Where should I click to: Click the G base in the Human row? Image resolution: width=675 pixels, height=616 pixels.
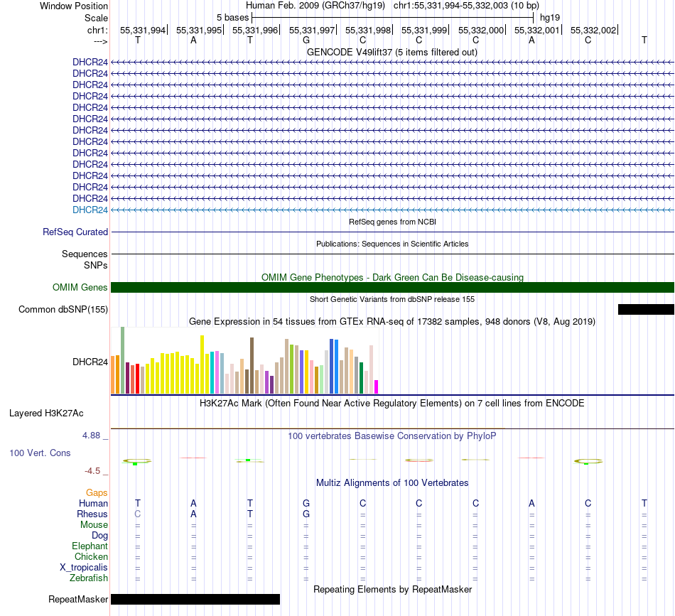click(306, 503)
